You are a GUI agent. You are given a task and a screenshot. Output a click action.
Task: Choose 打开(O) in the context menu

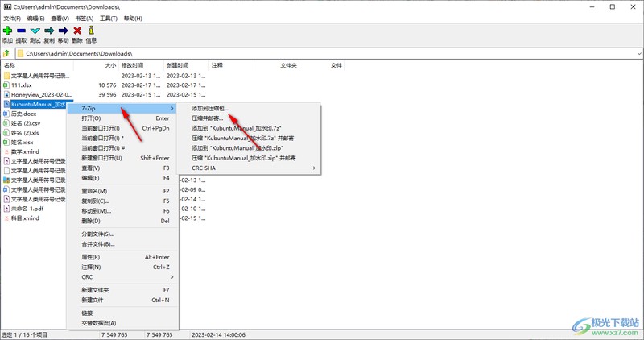(x=123, y=118)
